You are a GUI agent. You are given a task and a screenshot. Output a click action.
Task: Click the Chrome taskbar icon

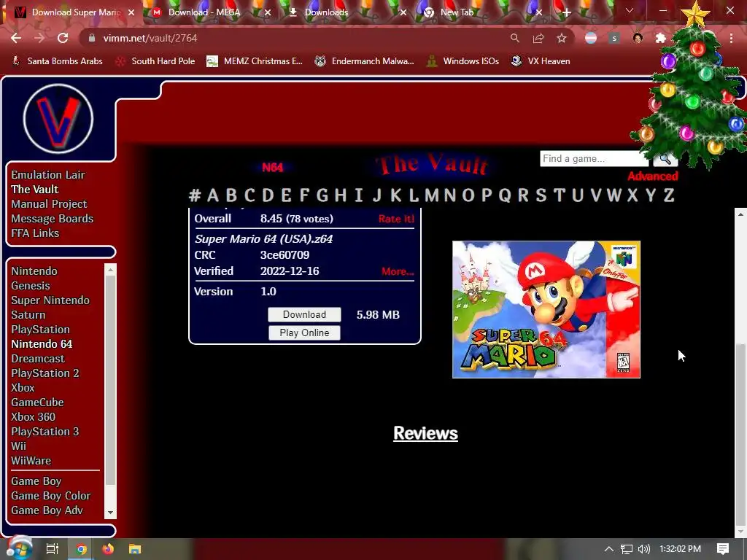point(82,549)
